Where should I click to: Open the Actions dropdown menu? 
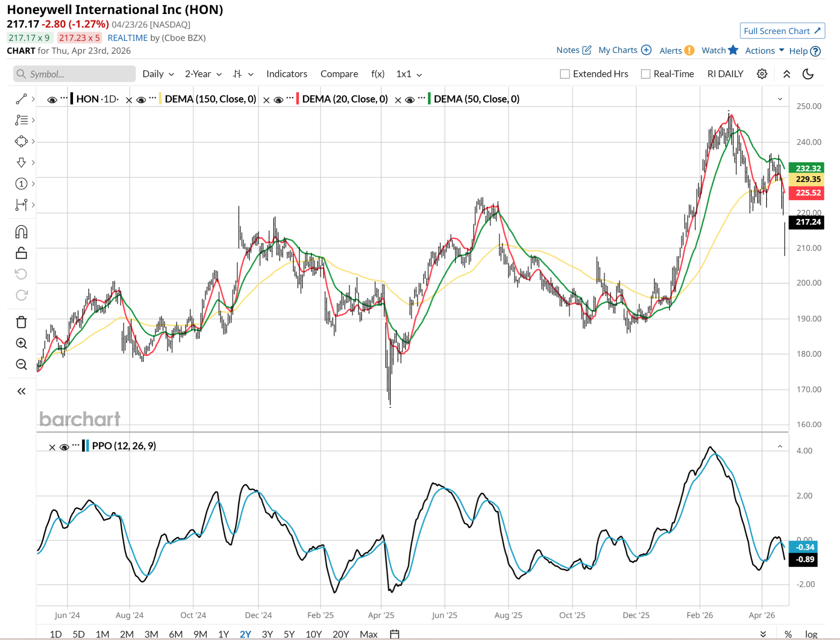click(x=764, y=50)
